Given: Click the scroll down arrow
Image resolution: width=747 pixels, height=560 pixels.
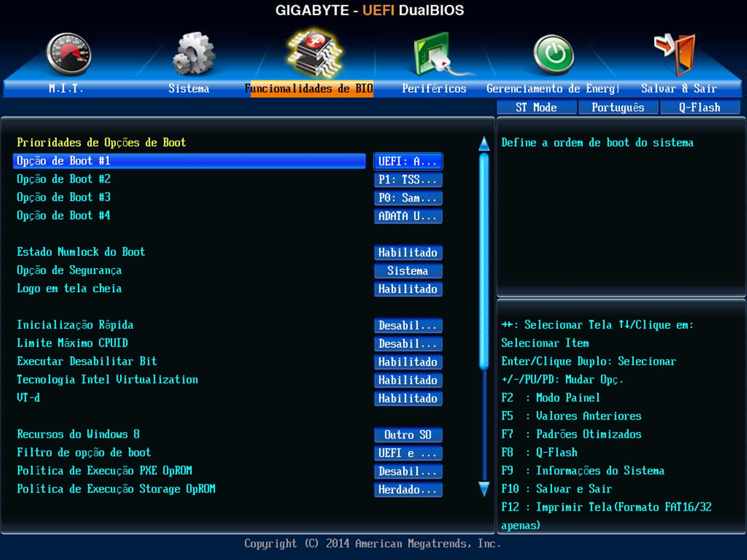Looking at the screenshot, I should (484, 489).
